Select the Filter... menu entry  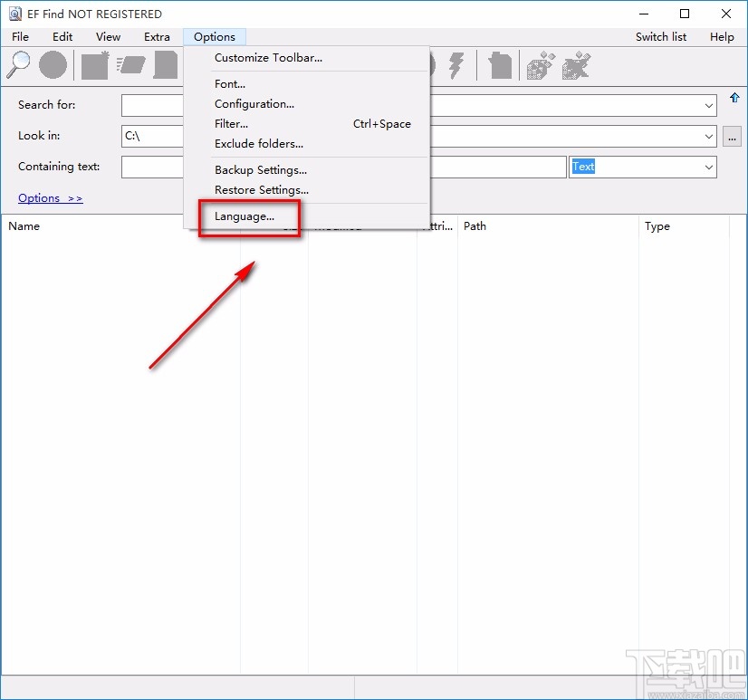[x=306, y=124]
